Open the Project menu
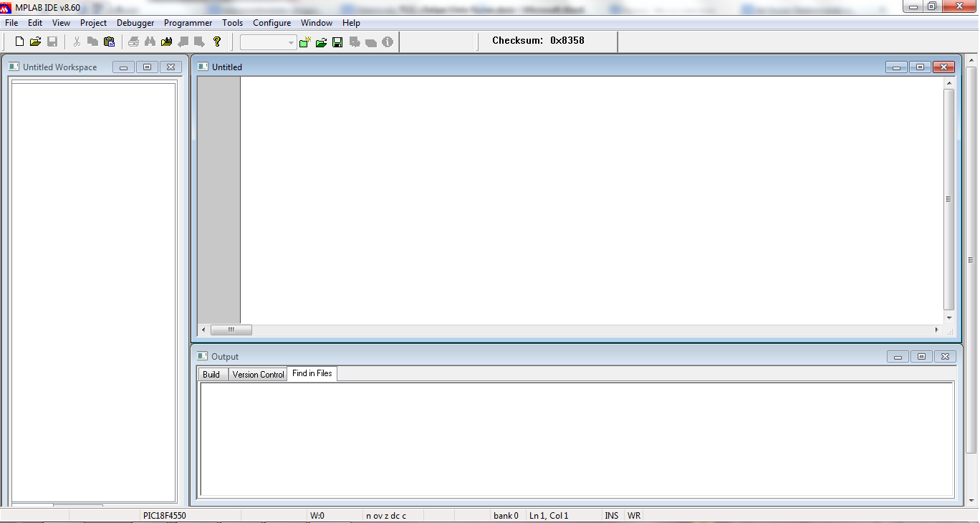This screenshot has width=980, height=523. pos(93,23)
